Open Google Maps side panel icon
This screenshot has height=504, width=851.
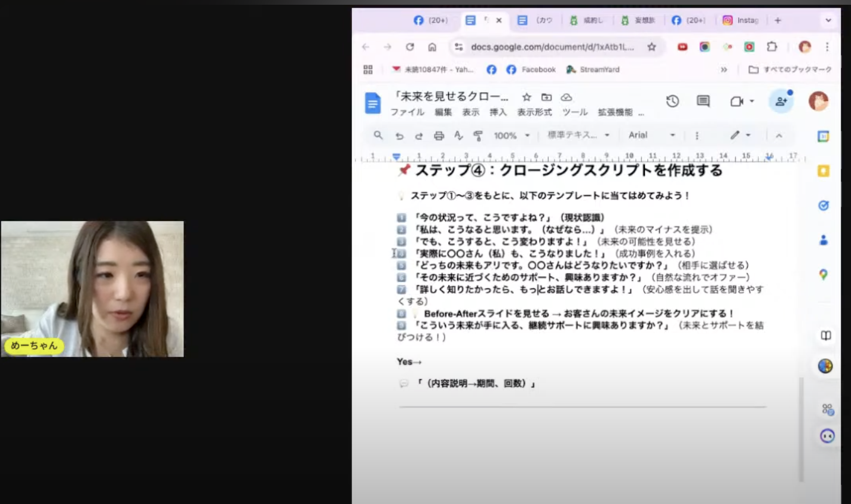tap(824, 274)
